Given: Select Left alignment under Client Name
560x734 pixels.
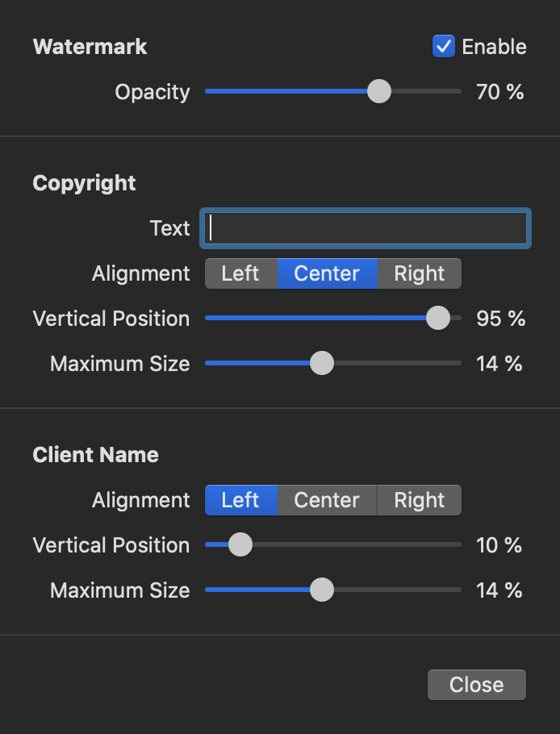Looking at the screenshot, I should tap(240, 500).
